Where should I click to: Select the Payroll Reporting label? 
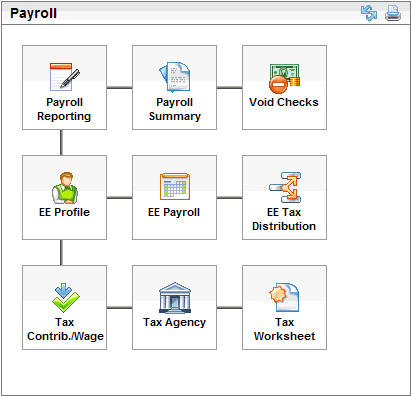64,109
